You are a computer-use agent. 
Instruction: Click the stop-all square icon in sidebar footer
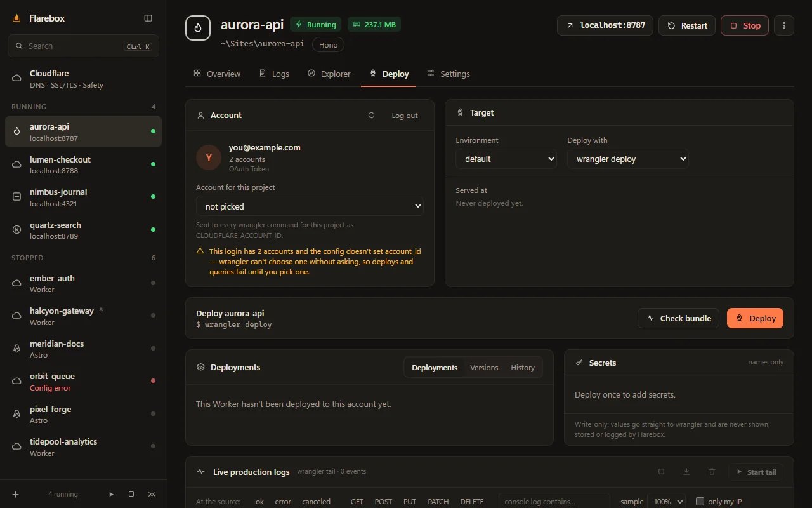[131, 494]
